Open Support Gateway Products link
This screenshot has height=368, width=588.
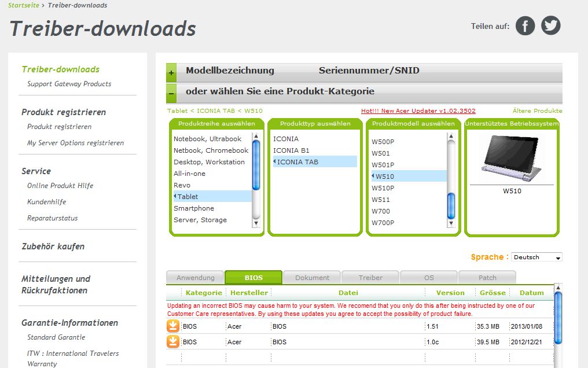coord(69,84)
